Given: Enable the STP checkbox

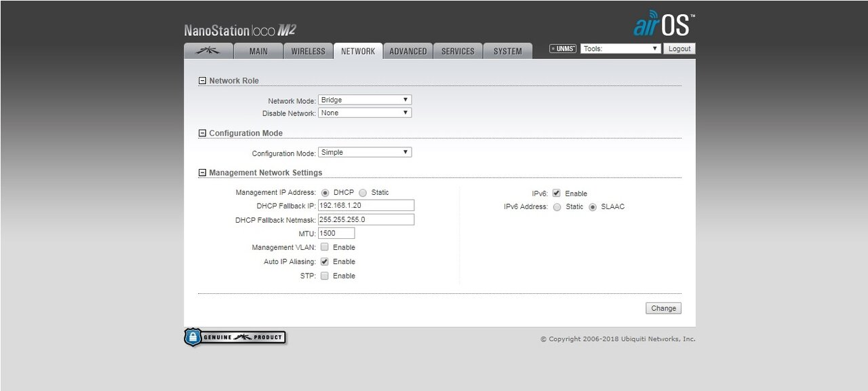Looking at the screenshot, I should click(325, 276).
